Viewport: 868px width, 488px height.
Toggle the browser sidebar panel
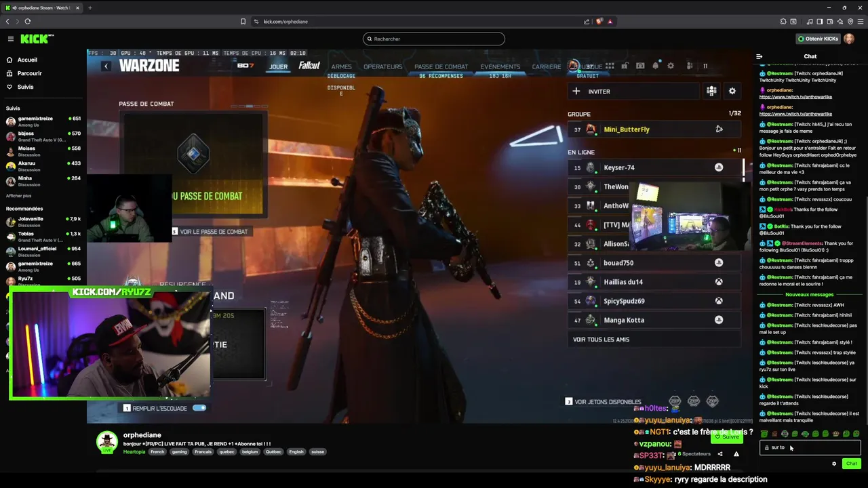coord(820,21)
